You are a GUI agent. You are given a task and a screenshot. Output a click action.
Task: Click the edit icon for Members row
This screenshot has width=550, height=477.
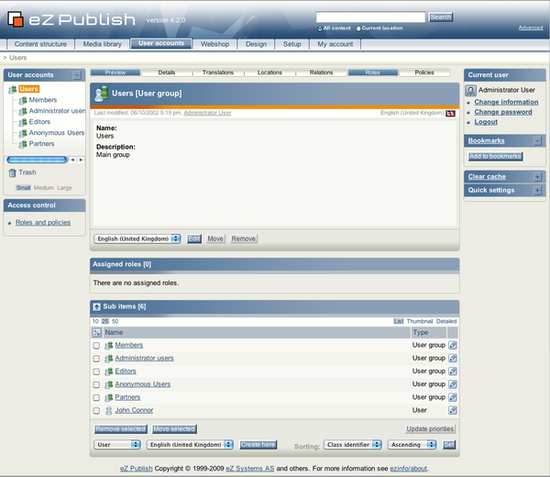[x=452, y=345]
